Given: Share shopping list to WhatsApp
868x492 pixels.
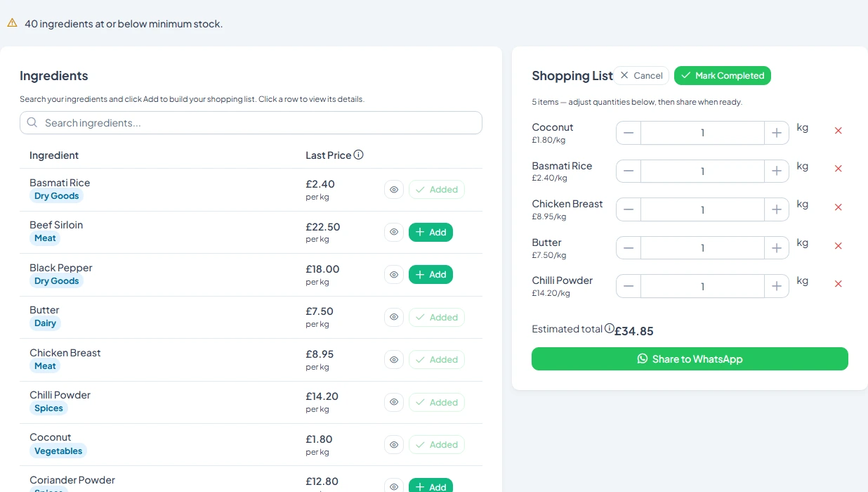Looking at the screenshot, I should pyautogui.click(x=690, y=359).
